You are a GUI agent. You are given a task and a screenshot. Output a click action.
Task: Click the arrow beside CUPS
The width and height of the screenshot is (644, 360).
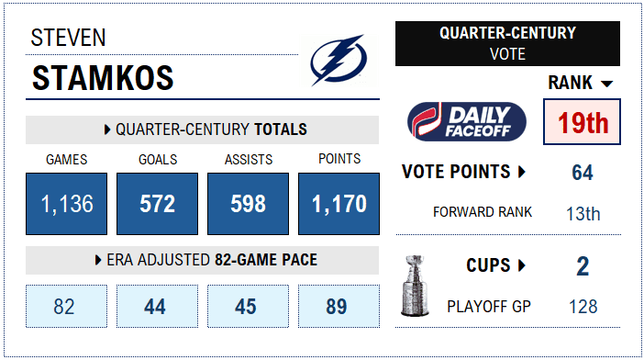click(x=522, y=265)
